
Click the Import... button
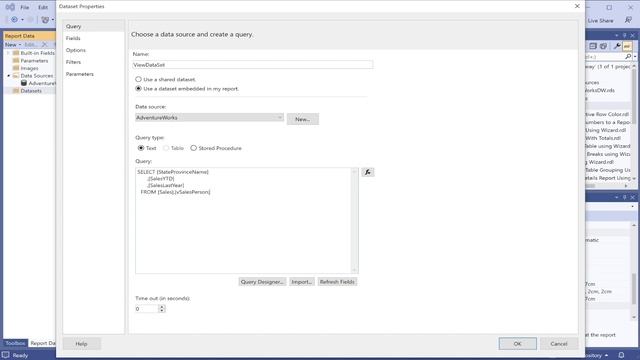(302, 282)
